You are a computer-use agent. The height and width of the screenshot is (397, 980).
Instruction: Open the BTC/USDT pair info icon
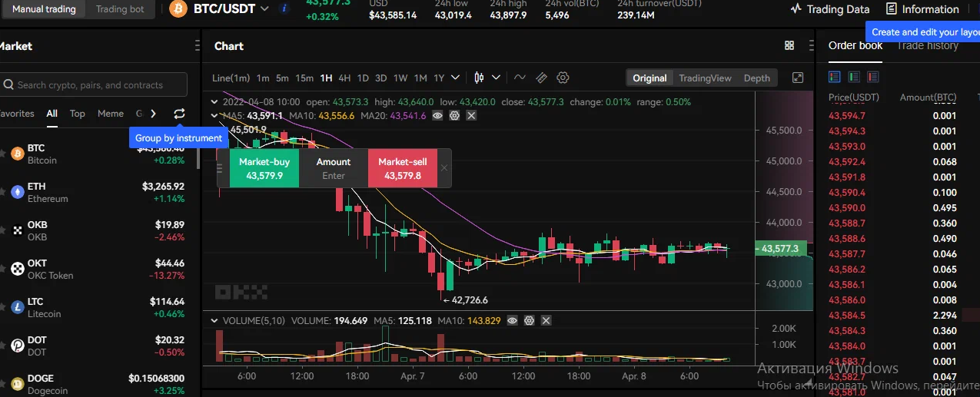[x=284, y=8]
